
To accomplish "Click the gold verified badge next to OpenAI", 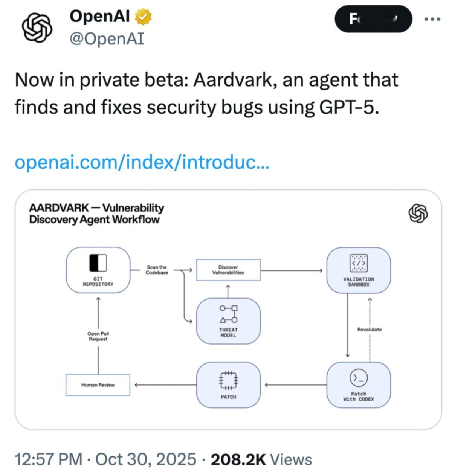I will point(143,17).
